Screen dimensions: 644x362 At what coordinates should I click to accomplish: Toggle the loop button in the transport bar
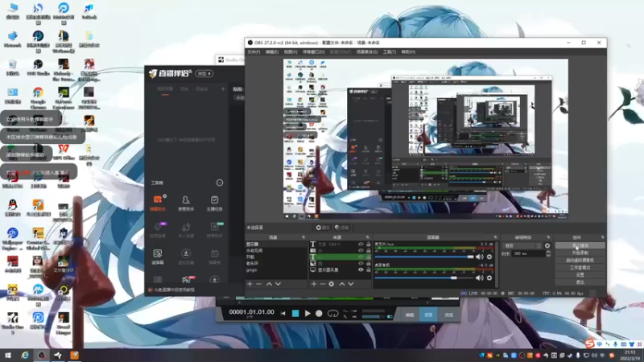click(x=332, y=314)
